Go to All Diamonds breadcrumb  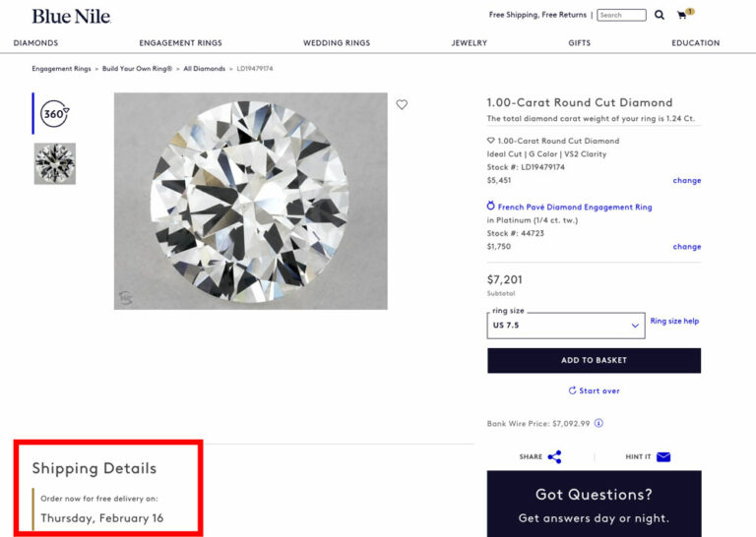point(204,69)
